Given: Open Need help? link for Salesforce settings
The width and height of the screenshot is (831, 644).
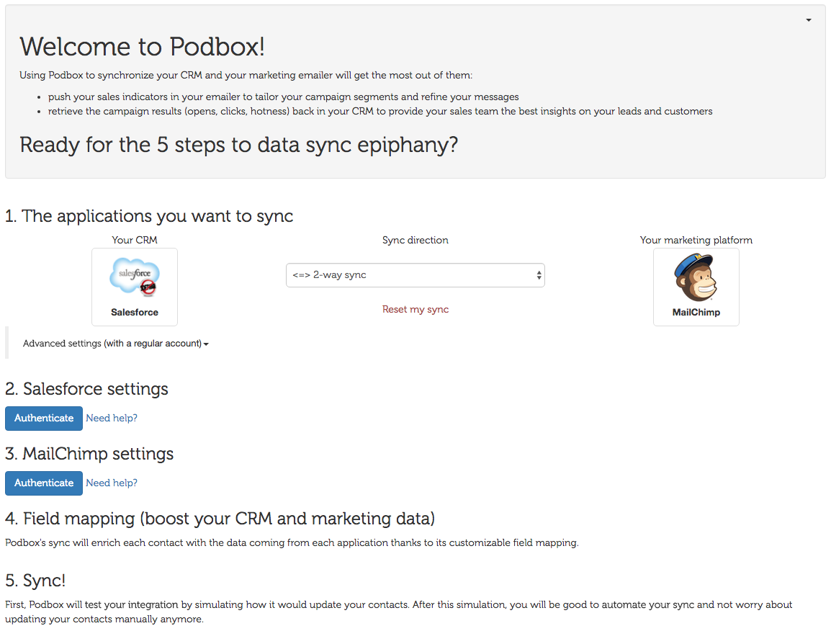Looking at the screenshot, I should 112,419.
